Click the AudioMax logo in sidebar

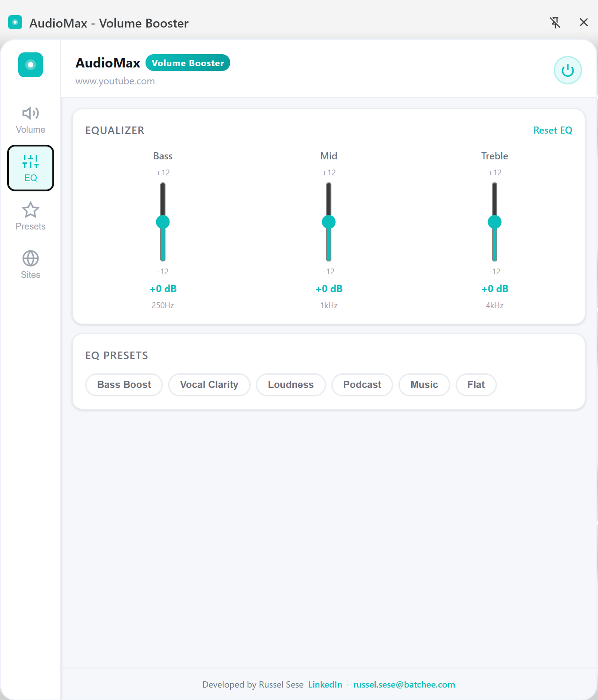click(31, 65)
